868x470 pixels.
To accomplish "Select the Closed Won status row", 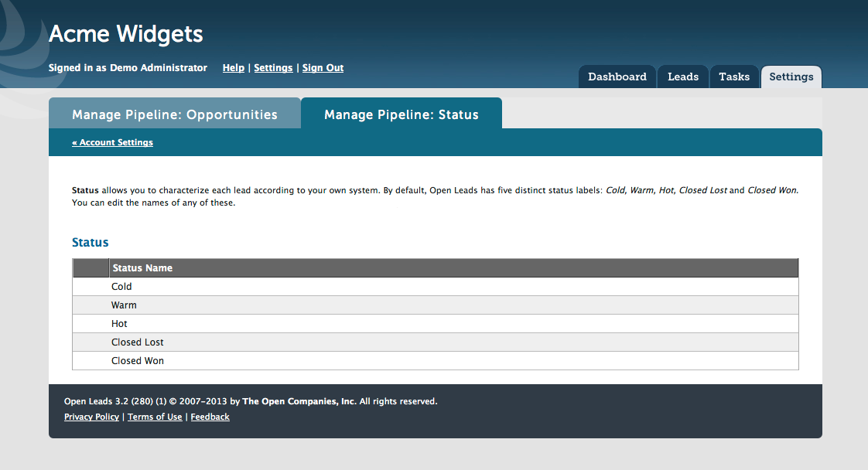I will coord(435,360).
